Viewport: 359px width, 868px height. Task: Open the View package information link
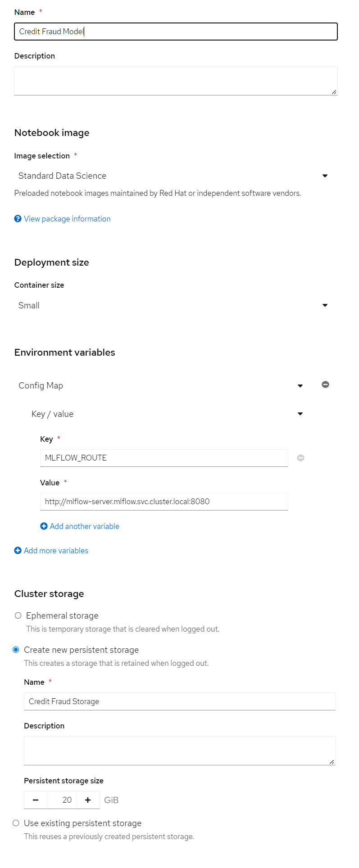(67, 219)
